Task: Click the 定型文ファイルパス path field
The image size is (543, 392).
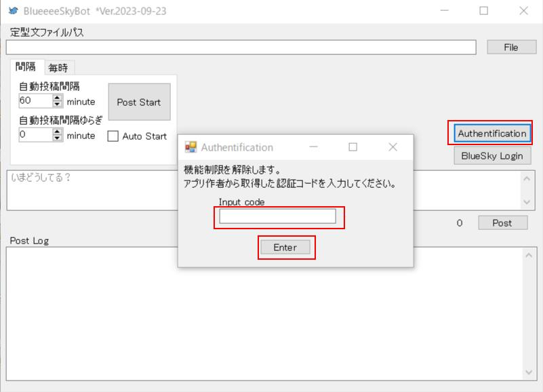Action: point(237,47)
